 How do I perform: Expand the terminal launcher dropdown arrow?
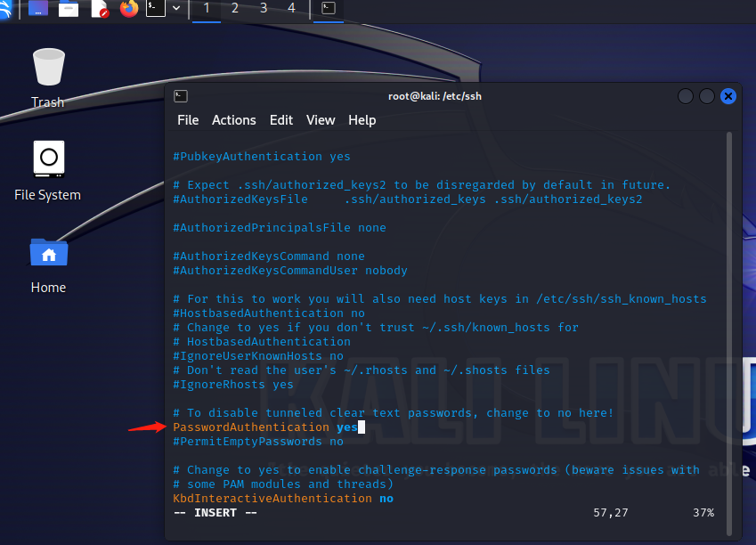(176, 9)
